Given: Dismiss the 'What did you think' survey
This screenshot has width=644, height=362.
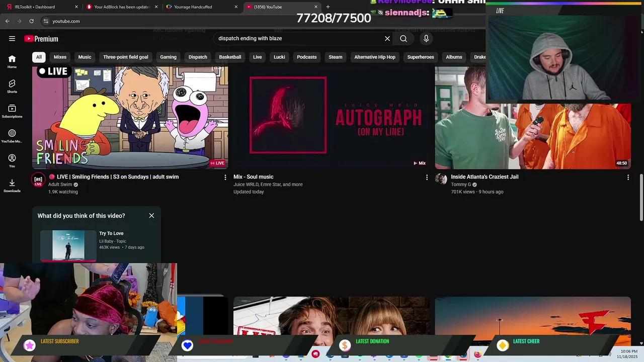Looking at the screenshot, I should 151,216.
